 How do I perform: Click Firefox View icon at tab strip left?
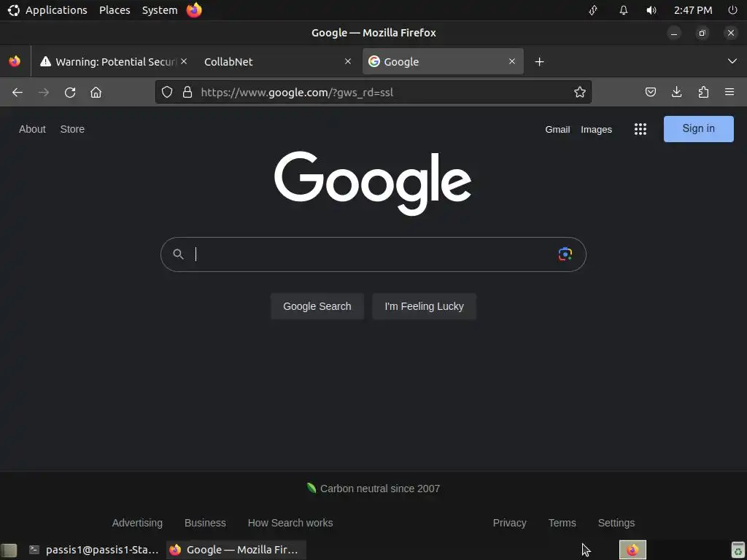point(15,61)
